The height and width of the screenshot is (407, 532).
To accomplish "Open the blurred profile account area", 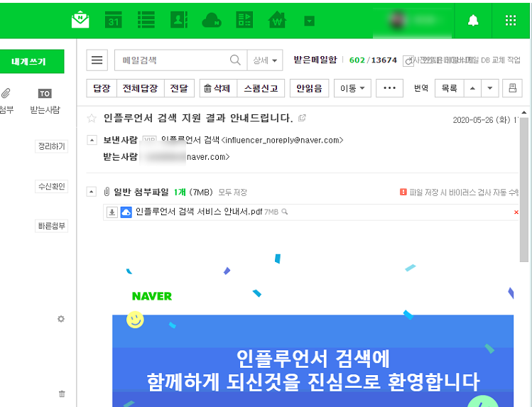I will 412,21.
